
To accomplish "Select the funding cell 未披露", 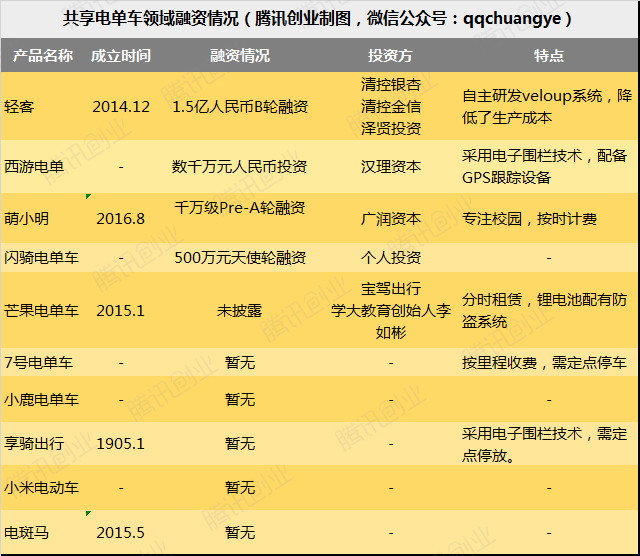I will pos(240,311).
